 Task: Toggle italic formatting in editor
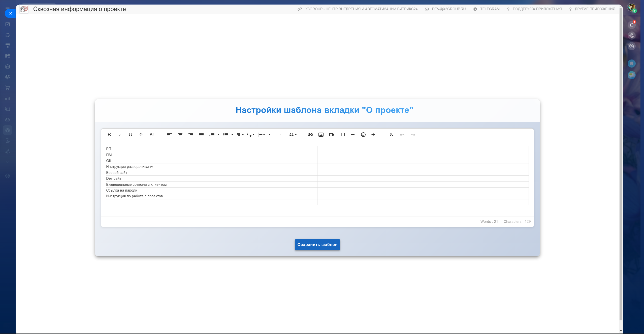coord(120,135)
